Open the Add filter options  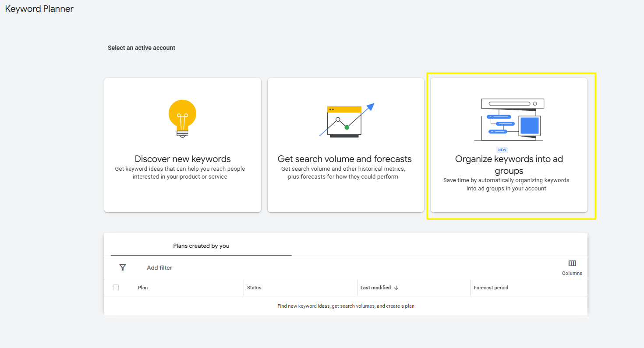click(159, 267)
